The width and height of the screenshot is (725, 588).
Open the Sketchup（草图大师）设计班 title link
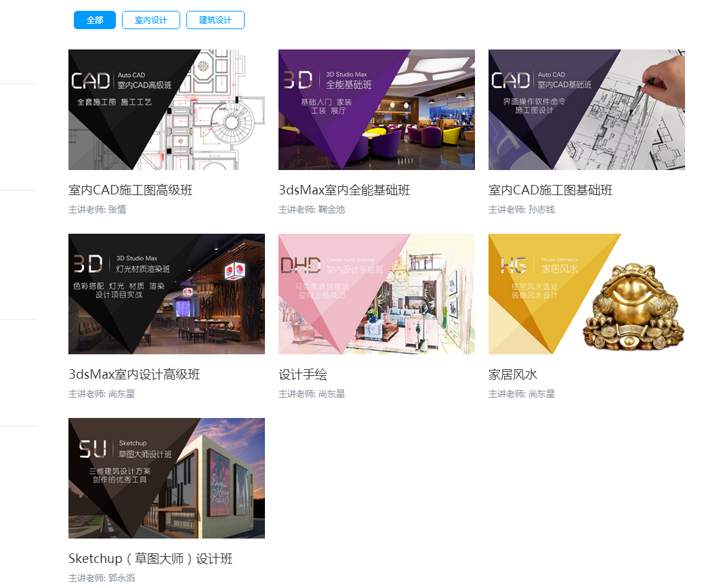tap(150, 559)
